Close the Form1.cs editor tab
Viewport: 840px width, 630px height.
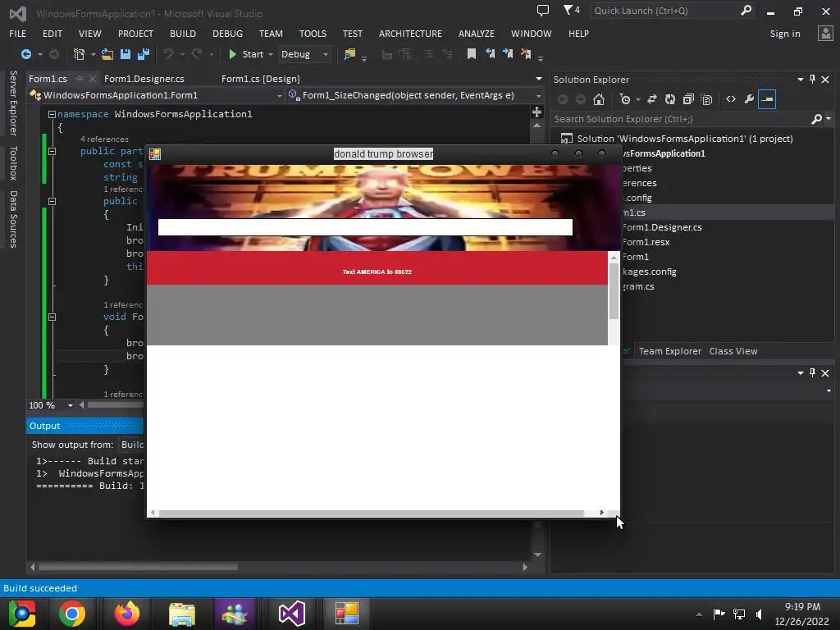tap(92, 79)
